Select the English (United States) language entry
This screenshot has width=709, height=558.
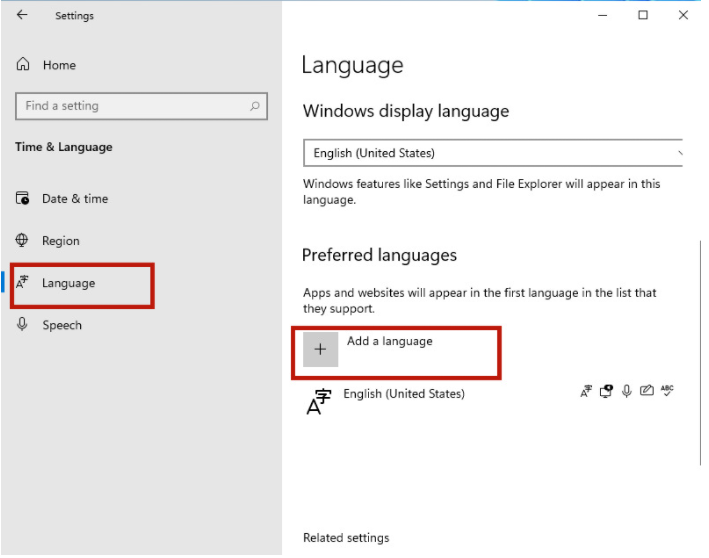click(x=404, y=394)
